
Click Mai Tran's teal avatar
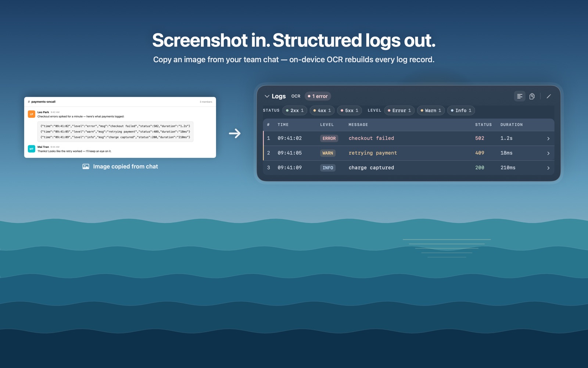[x=32, y=149]
